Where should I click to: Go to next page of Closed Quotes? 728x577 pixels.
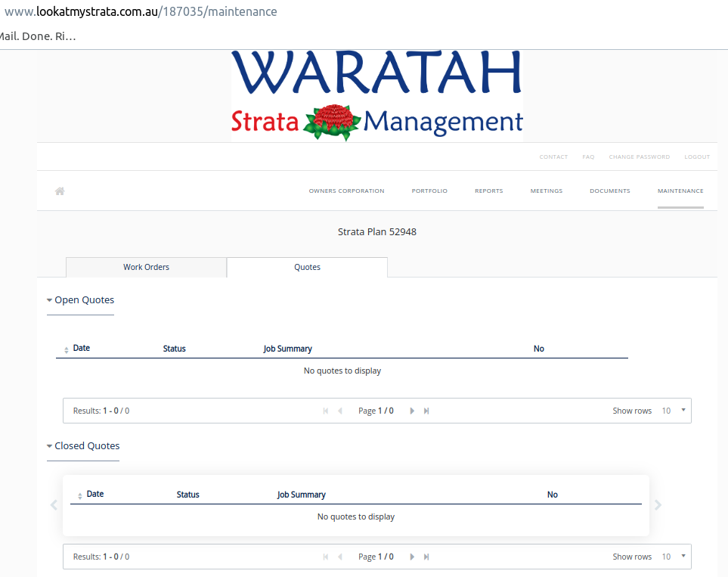pos(412,557)
